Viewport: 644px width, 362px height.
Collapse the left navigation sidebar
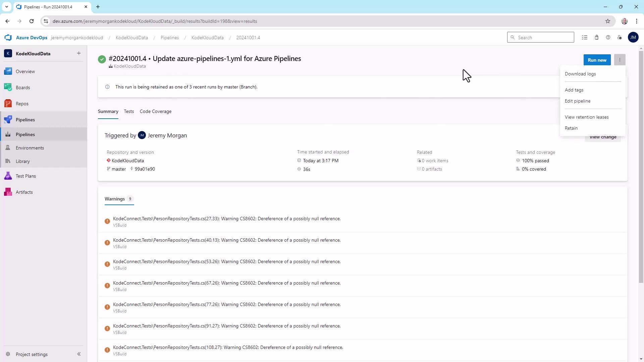coord(79,354)
